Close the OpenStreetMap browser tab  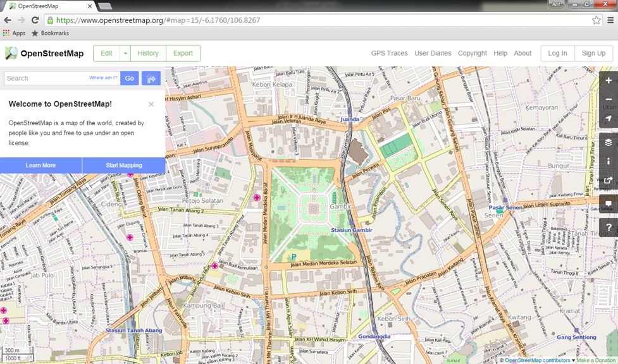[90, 6]
